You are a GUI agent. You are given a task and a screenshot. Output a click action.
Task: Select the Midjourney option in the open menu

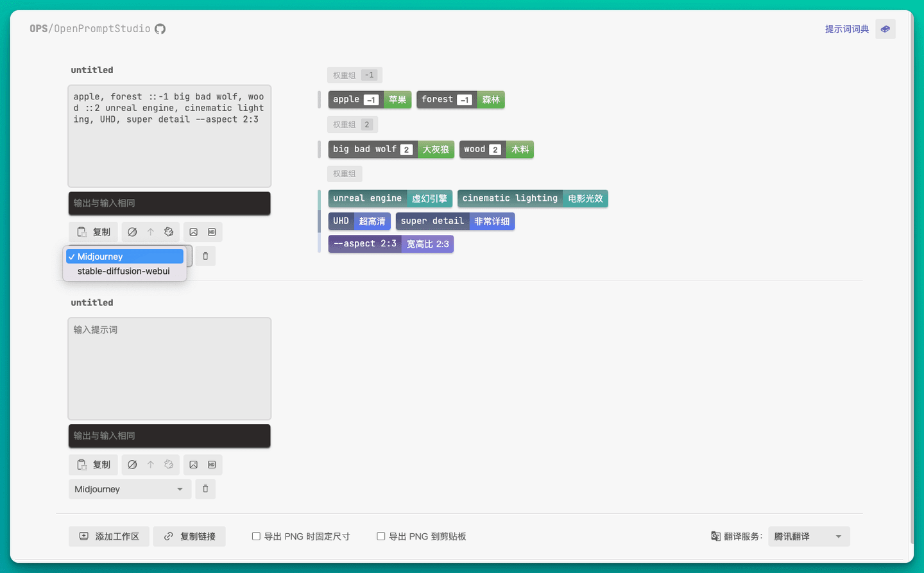click(124, 256)
